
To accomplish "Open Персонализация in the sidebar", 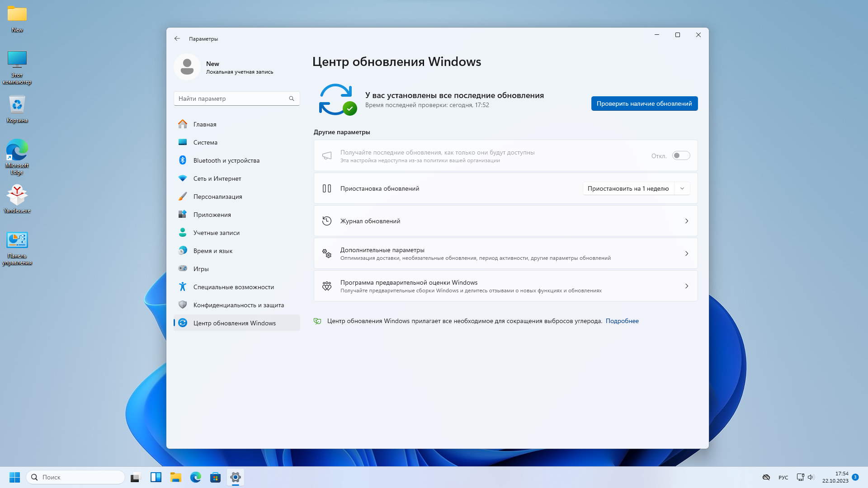I will [x=217, y=197].
